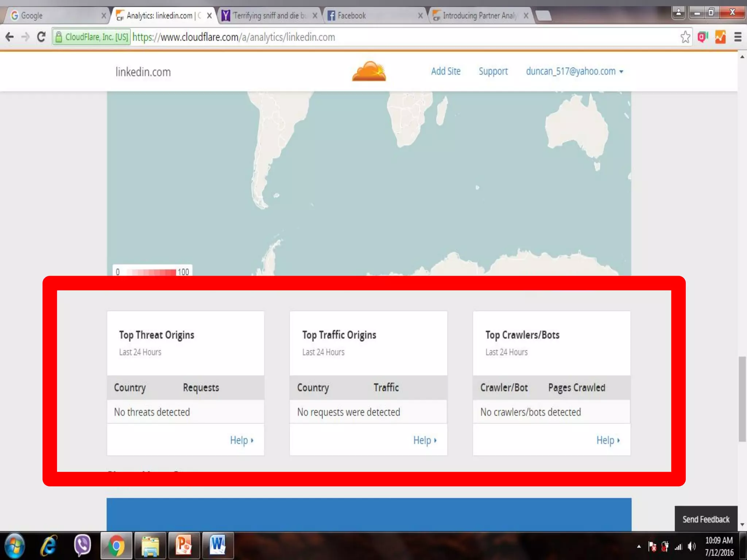Open Viber from the taskbar
The image size is (747, 560).
pyautogui.click(x=82, y=545)
